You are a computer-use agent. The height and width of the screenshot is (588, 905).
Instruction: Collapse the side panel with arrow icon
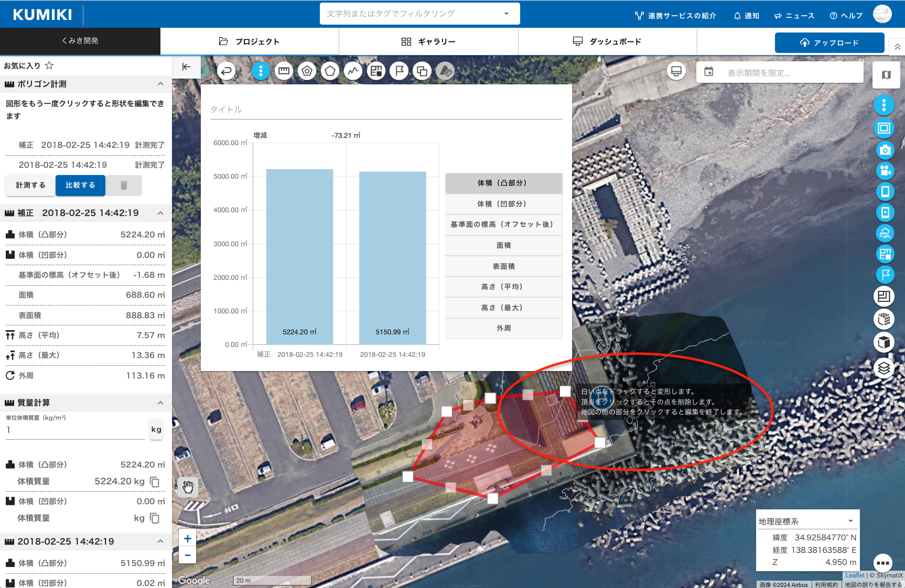click(186, 67)
